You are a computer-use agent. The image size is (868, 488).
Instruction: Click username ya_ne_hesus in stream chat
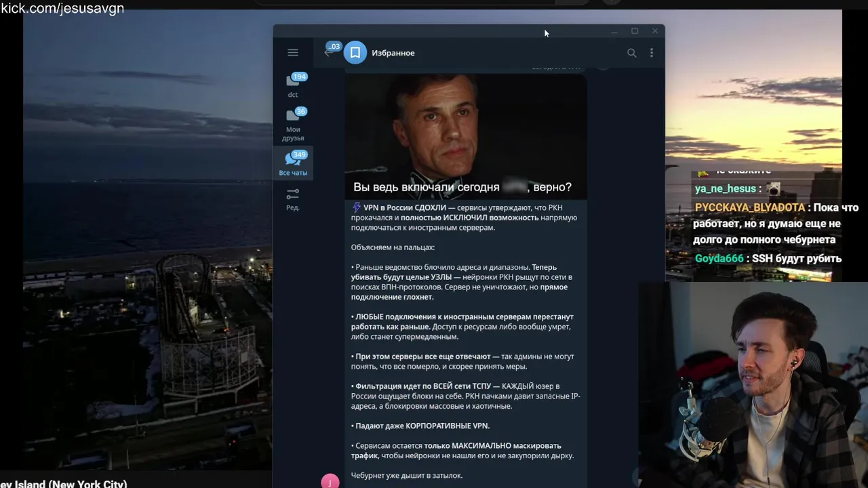point(725,189)
